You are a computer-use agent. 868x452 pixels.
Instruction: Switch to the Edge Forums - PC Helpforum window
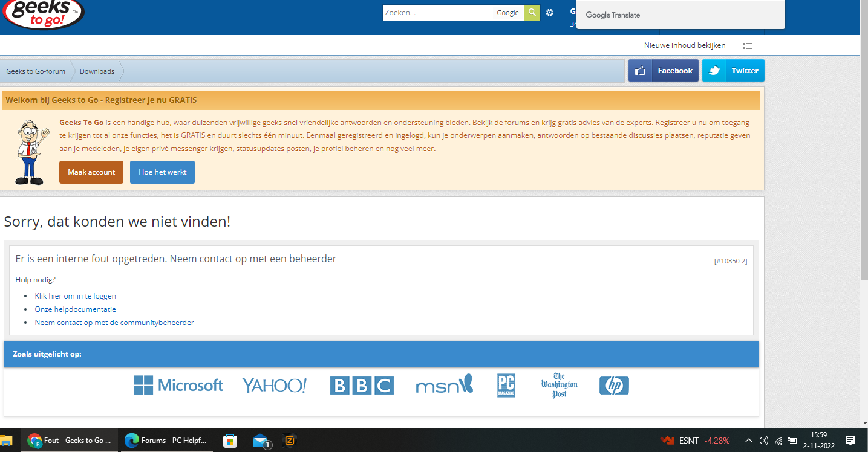pyautogui.click(x=166, y=441)
